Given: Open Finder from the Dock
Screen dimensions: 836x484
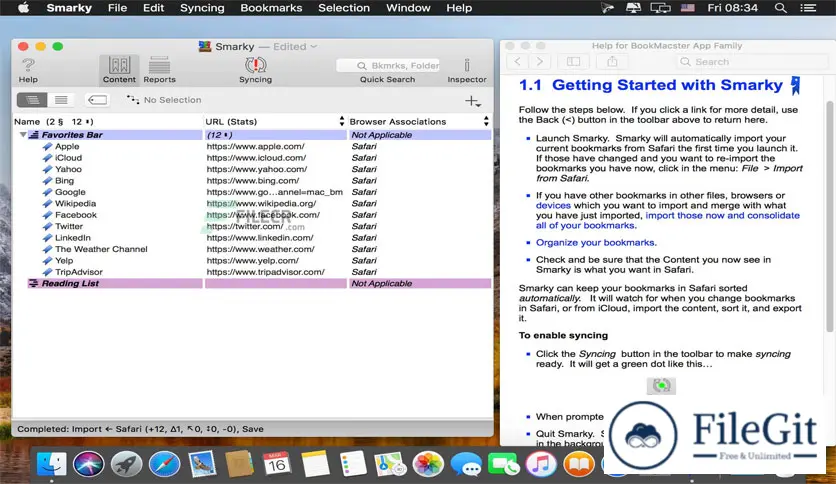Looking at the screenshot, I should pos(52,464).
